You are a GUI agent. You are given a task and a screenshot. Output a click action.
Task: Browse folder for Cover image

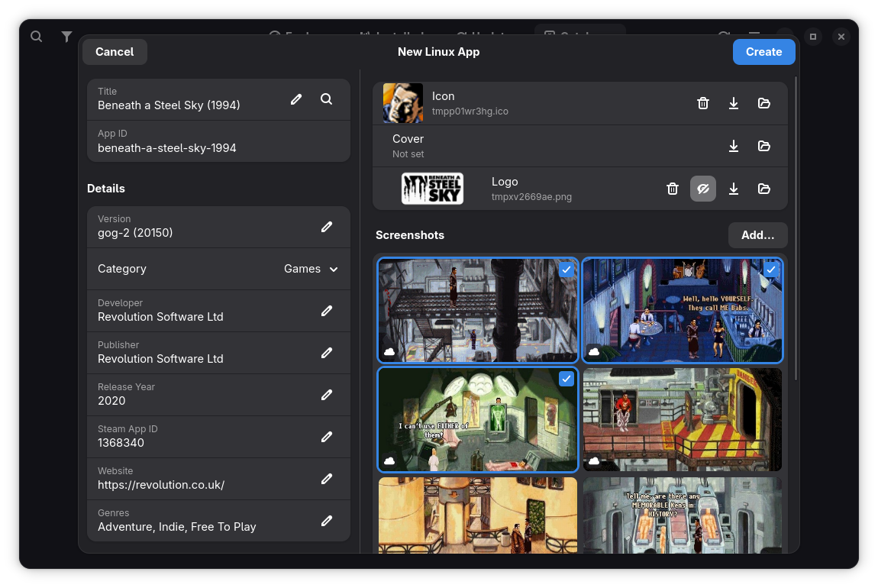click(763, 146)
